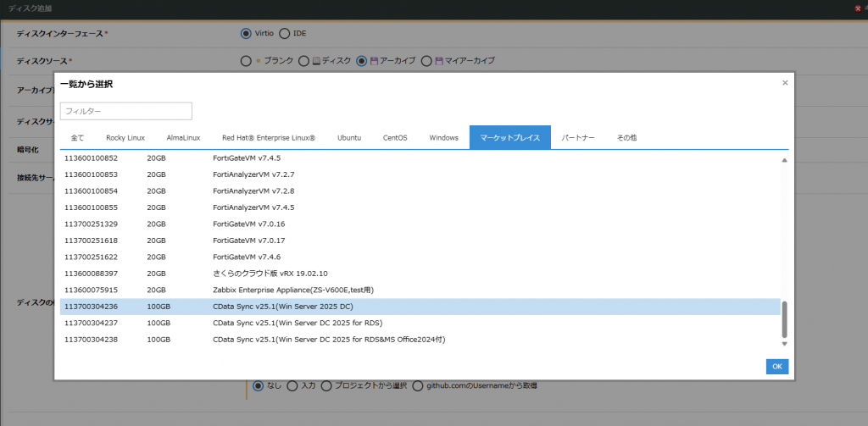Click archive ID 113700251622
Screen dimensions: 868x426
coord(92,257)
